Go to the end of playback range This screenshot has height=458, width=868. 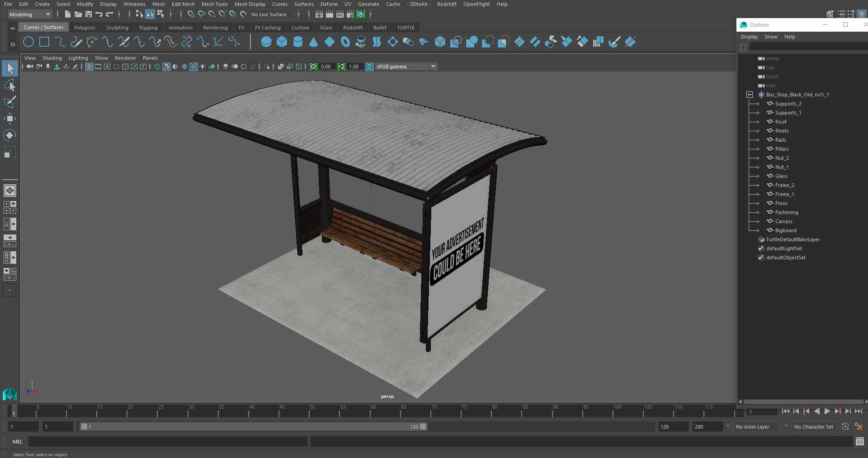pyautogui.click(x=858, y=411)
